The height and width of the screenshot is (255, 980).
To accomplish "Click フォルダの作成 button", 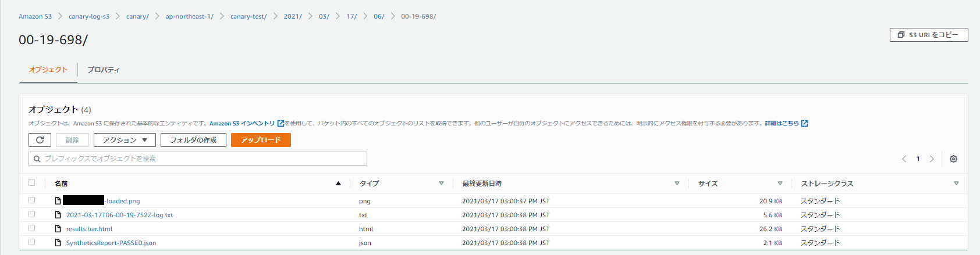I will tap(193, 140).
